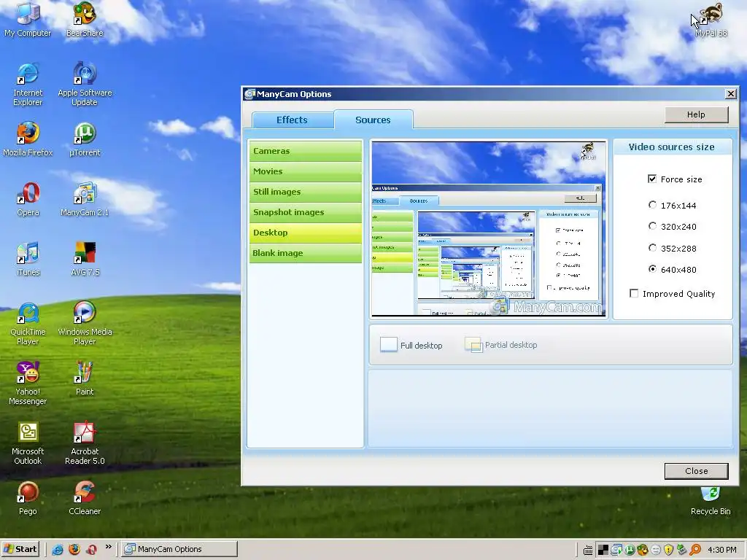Choose Movies in the sources list
747x560 pixels.
click(306, 171)
